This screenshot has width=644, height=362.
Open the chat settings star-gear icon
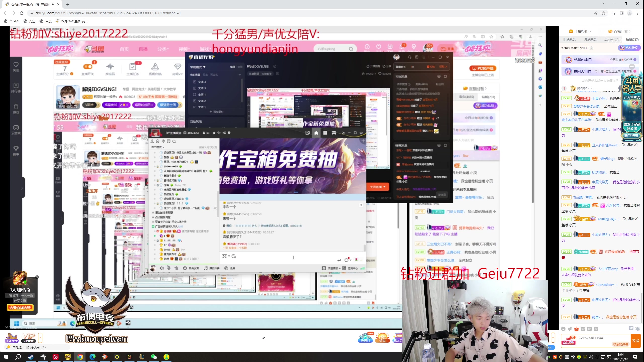coord(638,329)
